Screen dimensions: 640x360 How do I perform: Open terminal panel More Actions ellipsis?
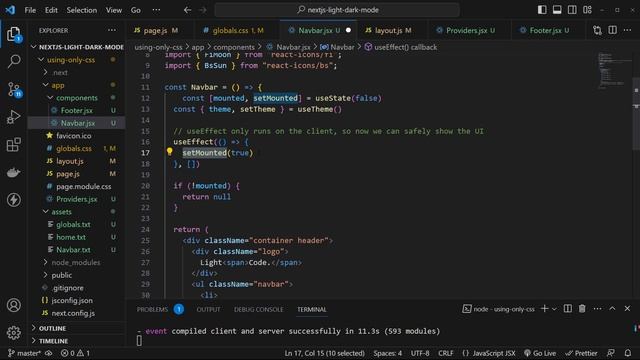(x=597, y=309)
